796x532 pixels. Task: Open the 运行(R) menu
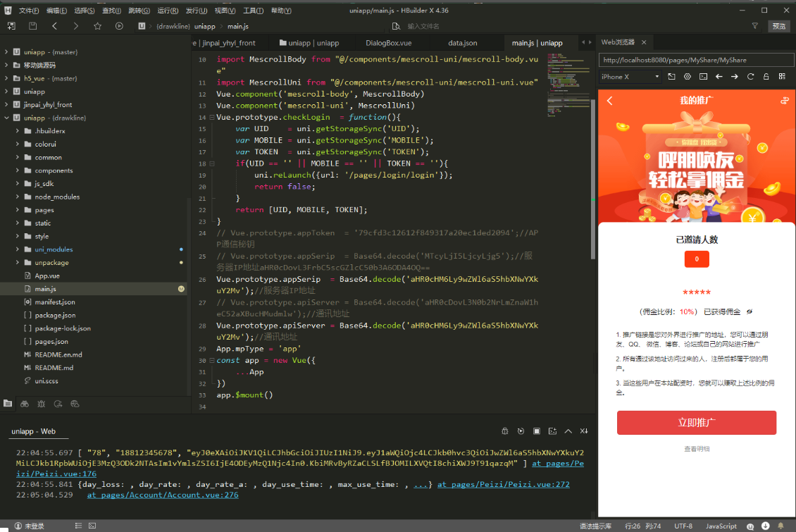(x=168, y=10)
